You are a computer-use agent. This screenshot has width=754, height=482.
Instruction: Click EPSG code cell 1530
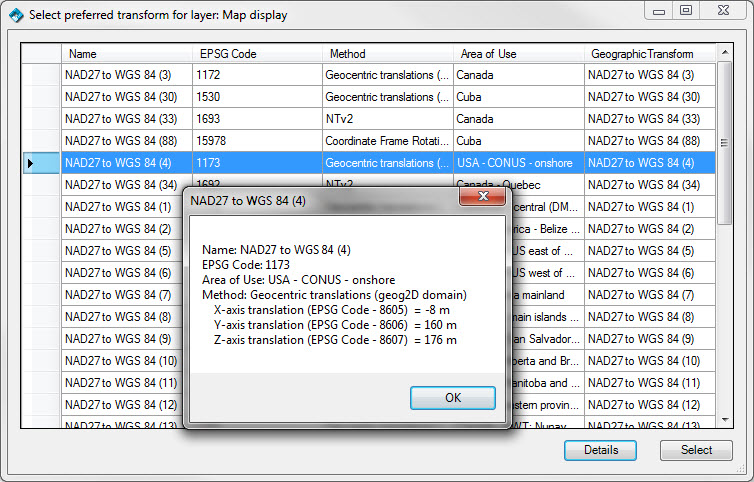pos(257,97)
